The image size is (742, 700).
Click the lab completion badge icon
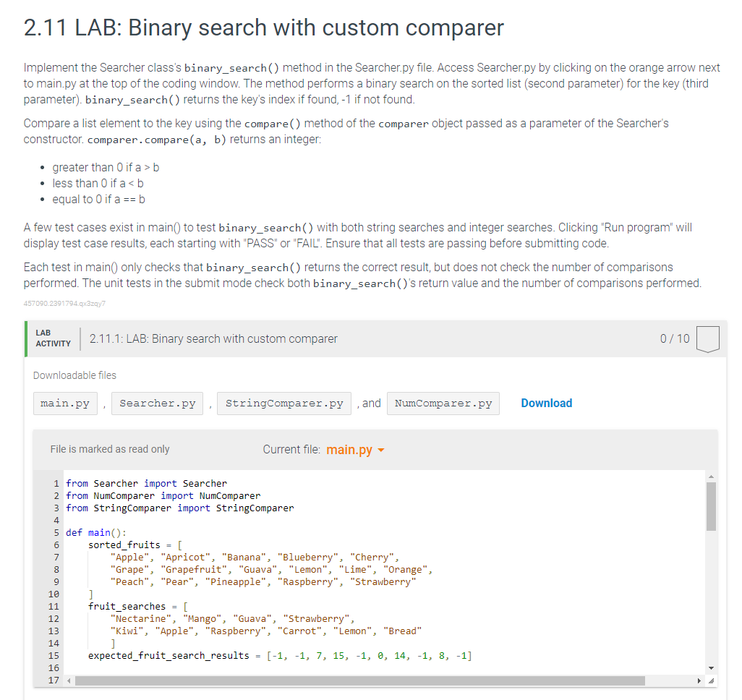point(708,339)
